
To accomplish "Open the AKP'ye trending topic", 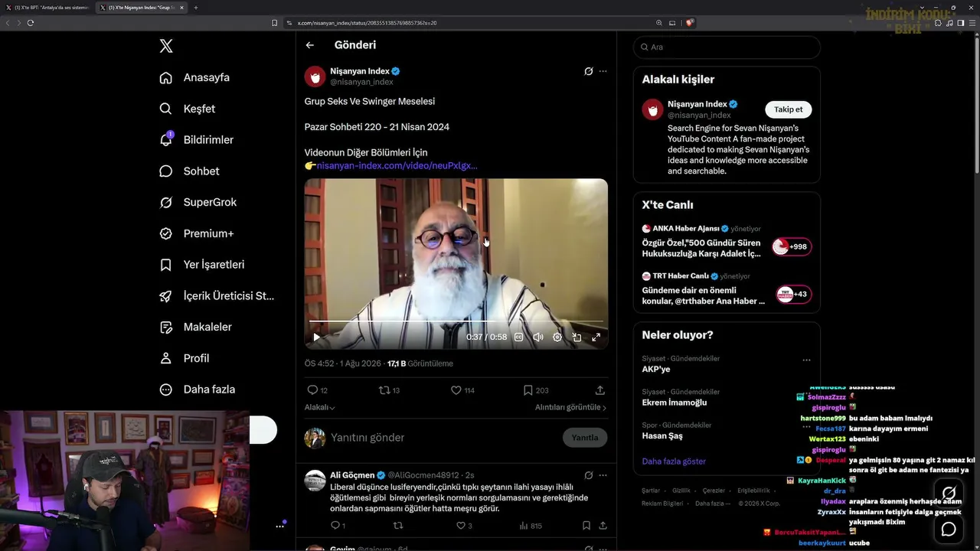I will [x=656, y=369].
